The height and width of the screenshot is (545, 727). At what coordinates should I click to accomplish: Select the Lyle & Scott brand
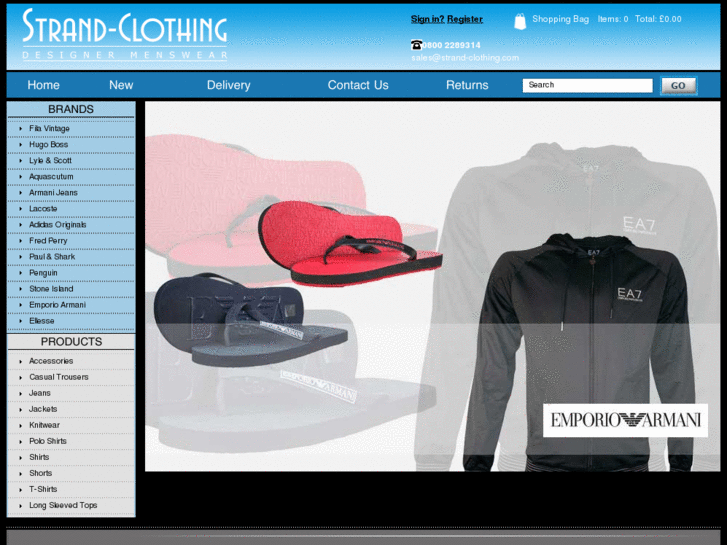pos(50,160)
